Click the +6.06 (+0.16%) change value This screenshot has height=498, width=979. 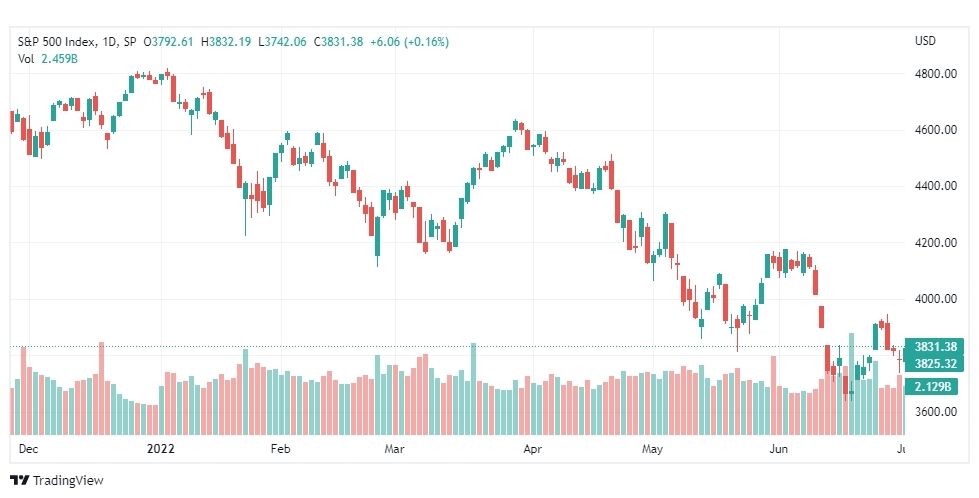pyautogui.click(x=410, y=42)
